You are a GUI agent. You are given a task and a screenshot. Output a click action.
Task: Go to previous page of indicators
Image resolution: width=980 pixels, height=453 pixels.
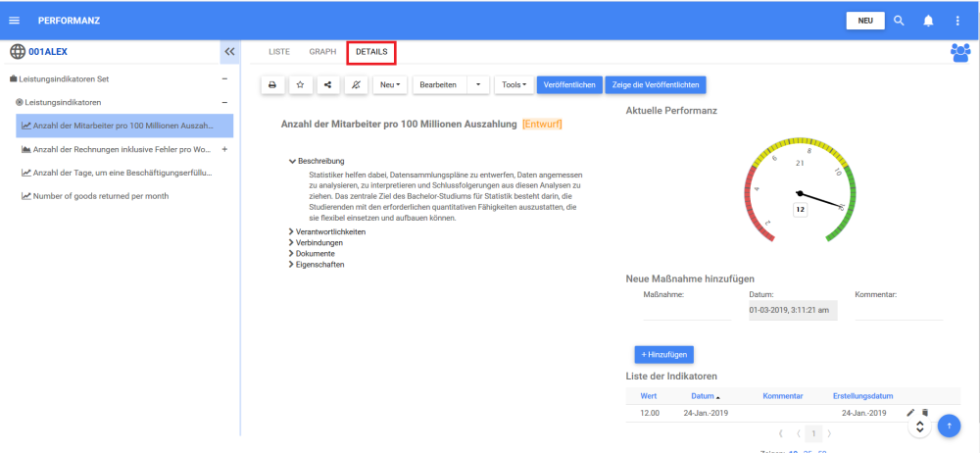pos(798,433)
